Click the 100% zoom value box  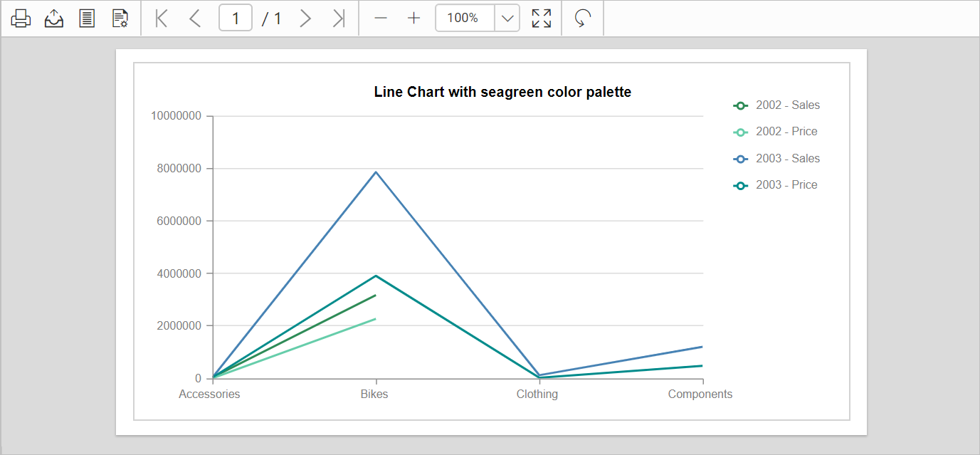pyautogui.click(x=465, y=19)
